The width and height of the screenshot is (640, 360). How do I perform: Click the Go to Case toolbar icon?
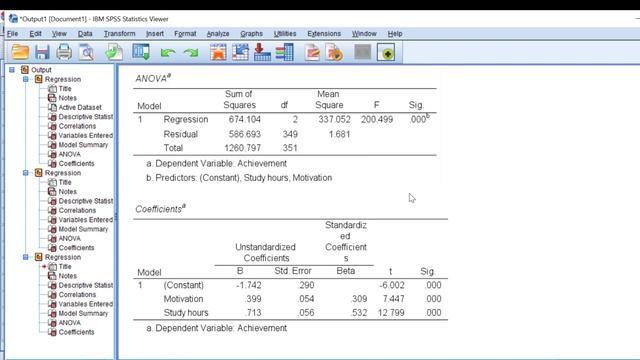(240, 52)
